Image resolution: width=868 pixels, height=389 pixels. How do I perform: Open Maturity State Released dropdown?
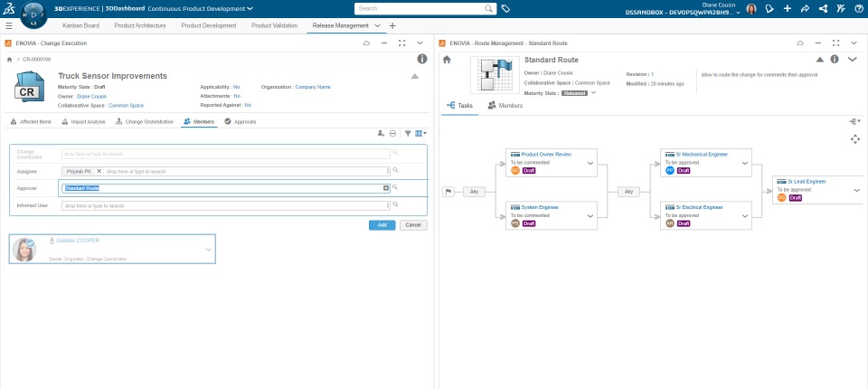593,93
